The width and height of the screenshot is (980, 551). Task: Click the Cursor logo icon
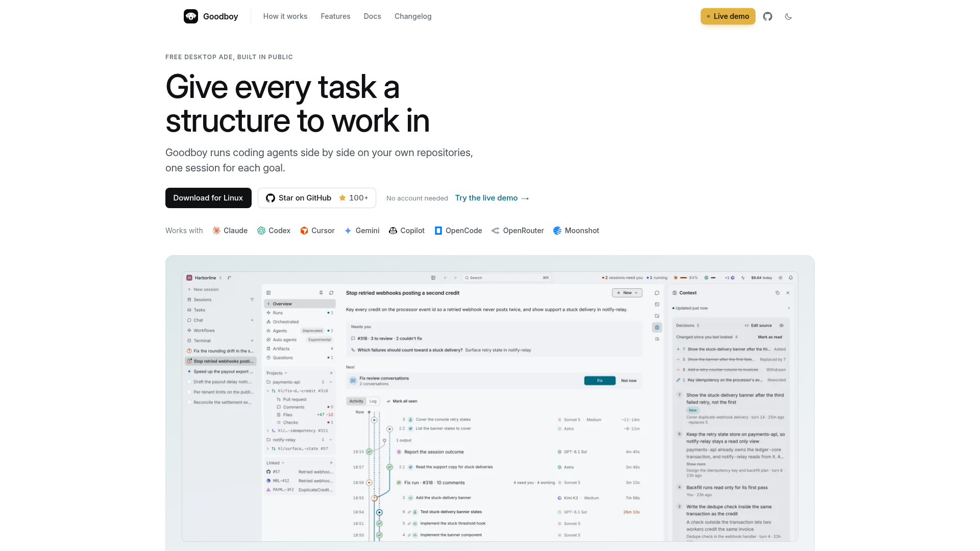point(304,231)
